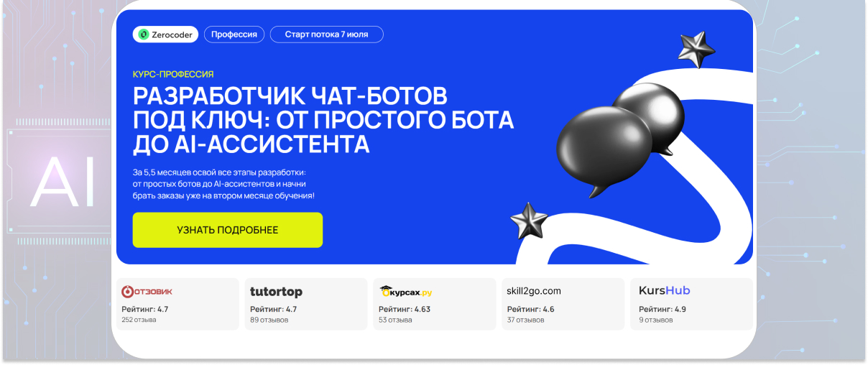
Task: Open the skill2go.com rating card
Action: coord(563,304)
